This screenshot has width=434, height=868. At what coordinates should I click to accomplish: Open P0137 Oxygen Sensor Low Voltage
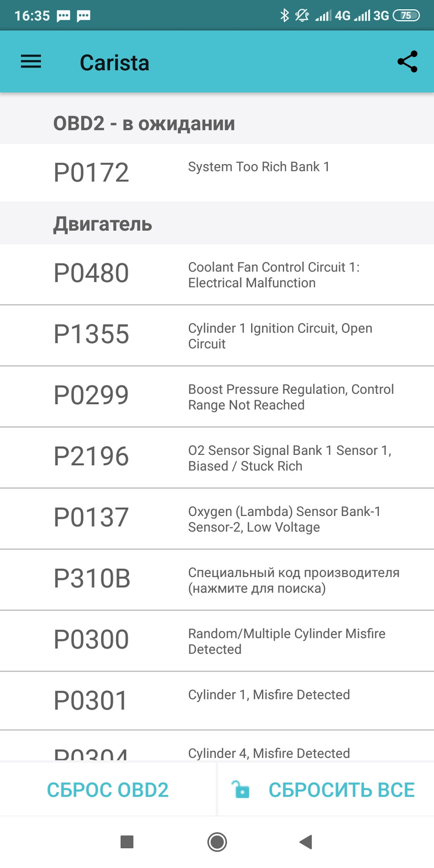tap(217, 519)
